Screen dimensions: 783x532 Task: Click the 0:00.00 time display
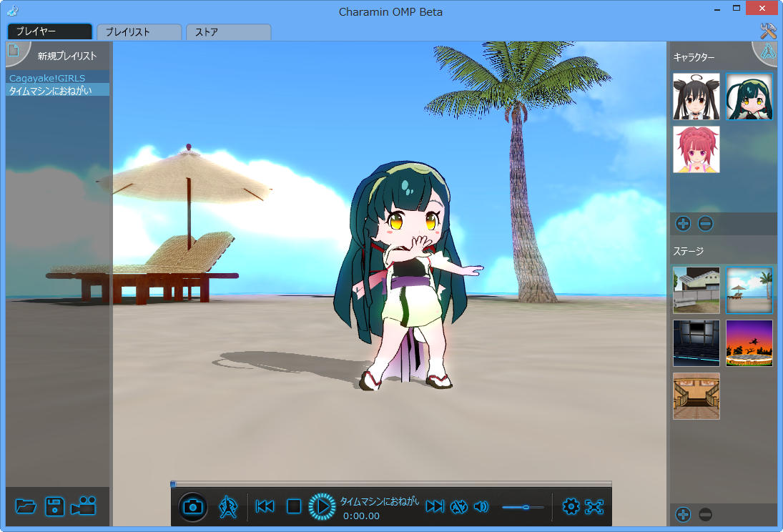click(x=362, y=516)
